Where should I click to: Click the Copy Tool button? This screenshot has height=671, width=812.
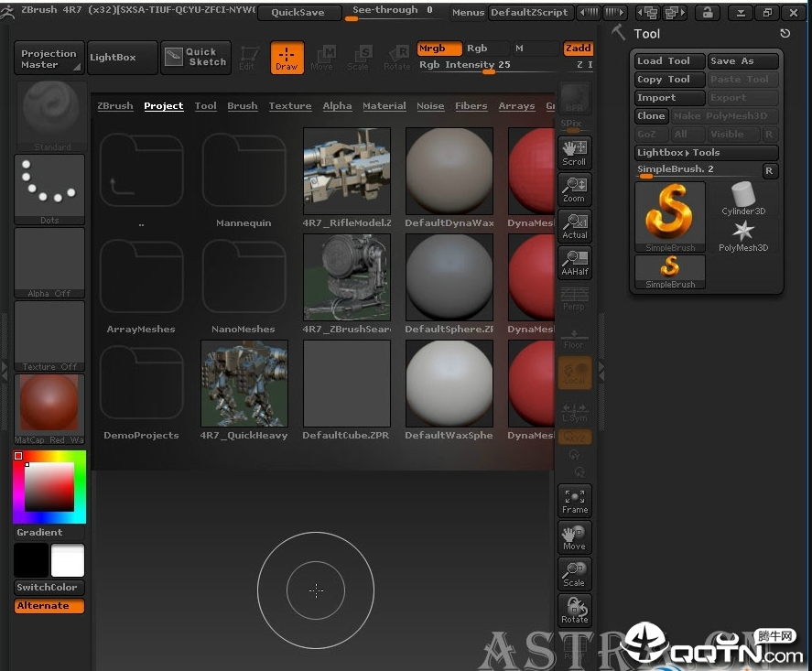tap(670, 80)
